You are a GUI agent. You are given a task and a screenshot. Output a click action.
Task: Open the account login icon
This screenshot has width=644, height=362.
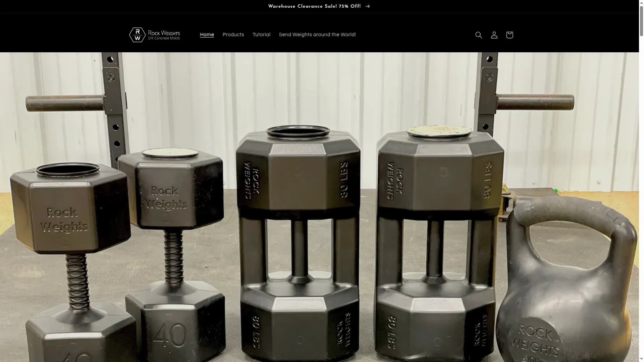tap(494, 35)
